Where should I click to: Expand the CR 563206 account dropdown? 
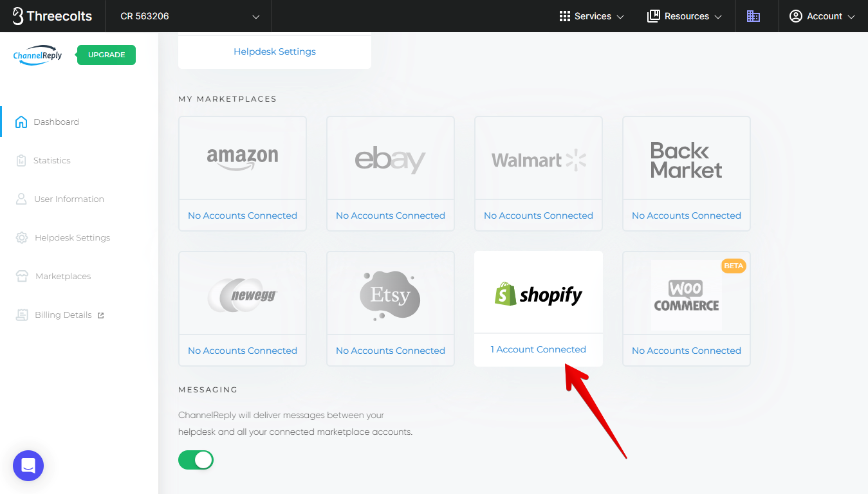189,16
